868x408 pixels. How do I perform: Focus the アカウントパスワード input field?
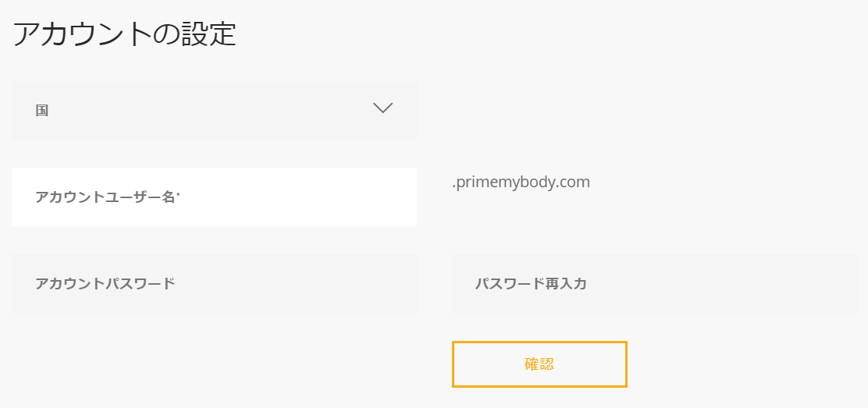point(214,283)
